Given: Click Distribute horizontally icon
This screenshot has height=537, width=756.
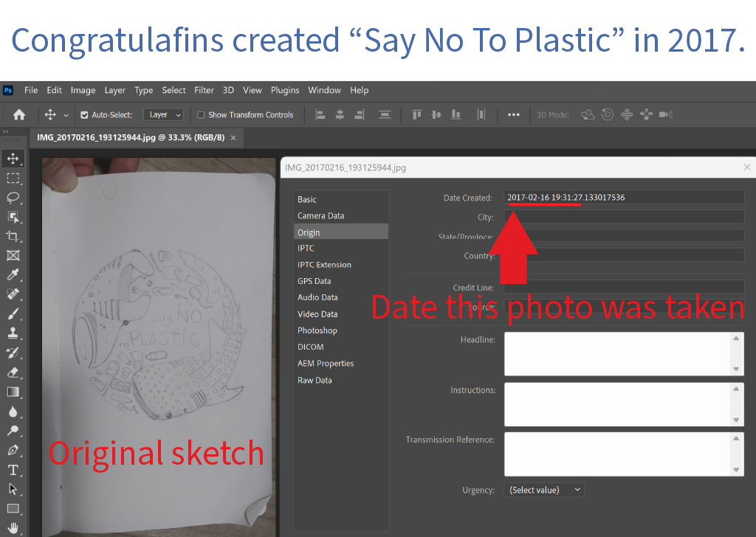Looking at the screenshot, I should (481, 114).
